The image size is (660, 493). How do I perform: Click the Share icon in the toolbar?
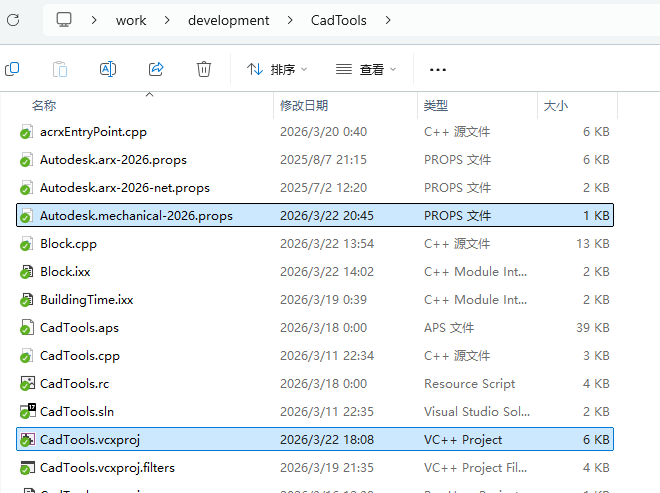click(x=156, y=69)
